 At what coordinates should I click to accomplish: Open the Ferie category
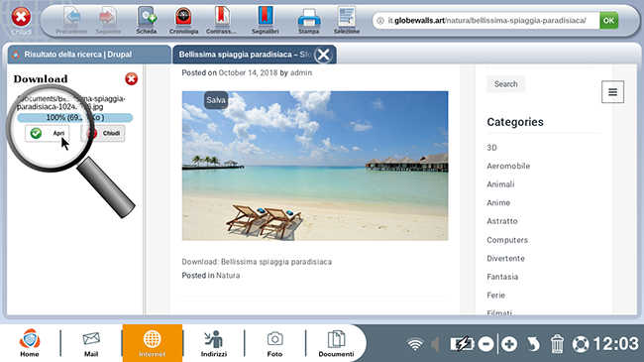pos(495,296)
